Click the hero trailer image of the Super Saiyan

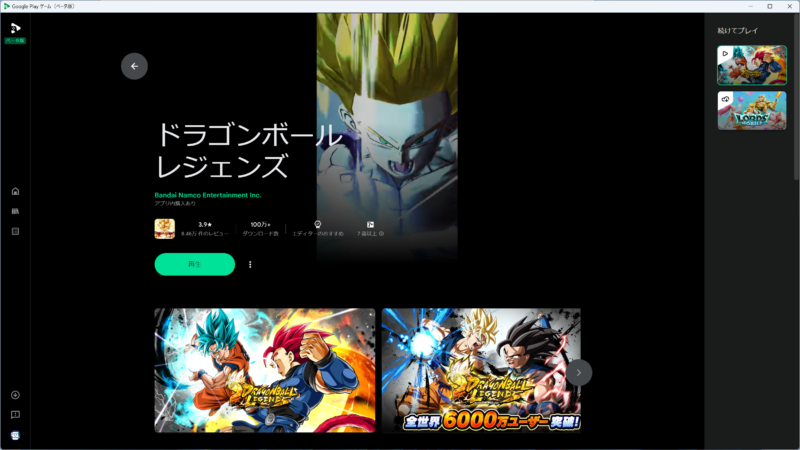pyautogui.click(x=387, y=138)
